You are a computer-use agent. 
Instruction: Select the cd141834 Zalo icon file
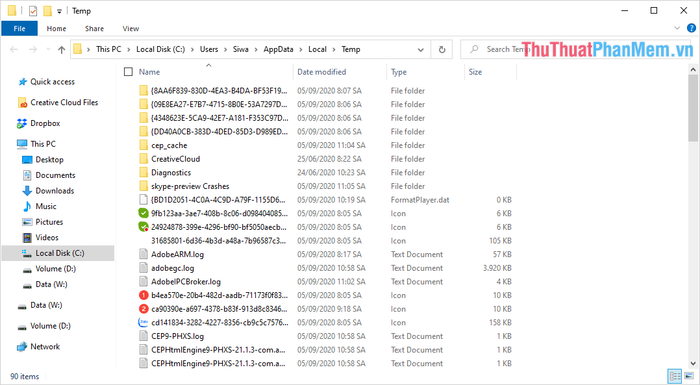(x=143, y=322)
